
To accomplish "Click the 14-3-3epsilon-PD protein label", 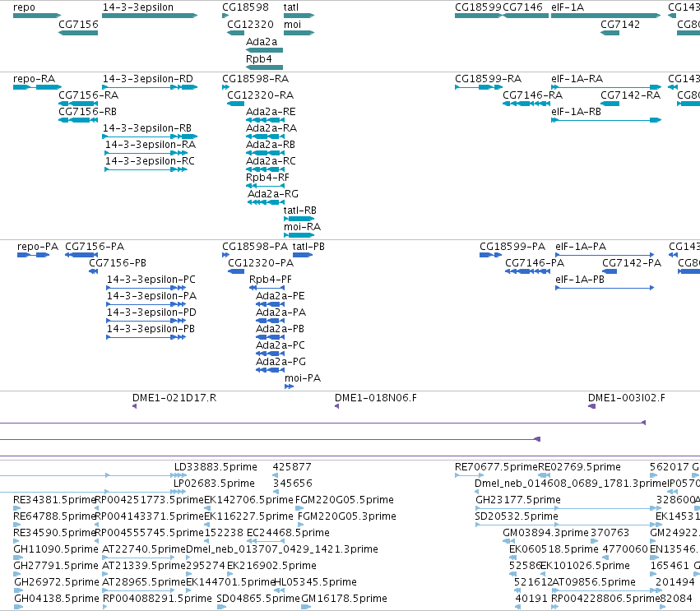I will tap(151, 312).
